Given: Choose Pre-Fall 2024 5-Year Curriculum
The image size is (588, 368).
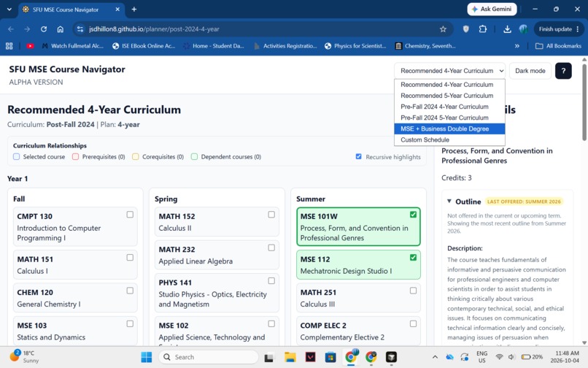Looking at the screenshot, I should 449,118.
